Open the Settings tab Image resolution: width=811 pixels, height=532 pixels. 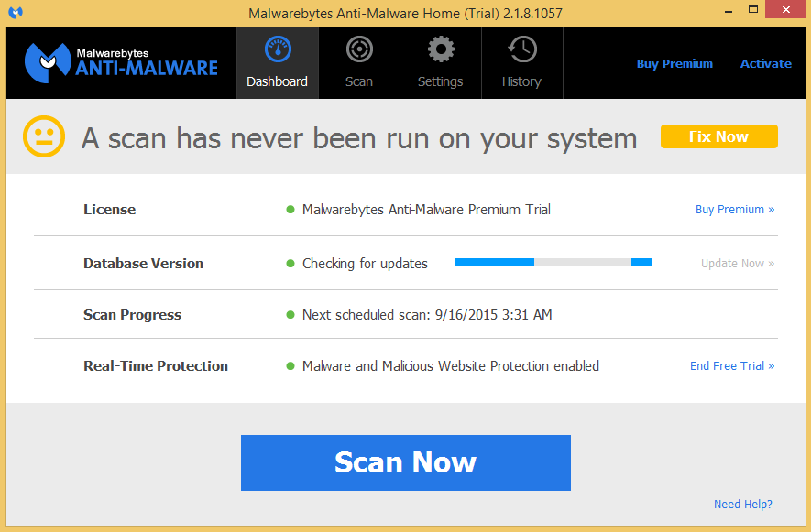tap(441, 63)
